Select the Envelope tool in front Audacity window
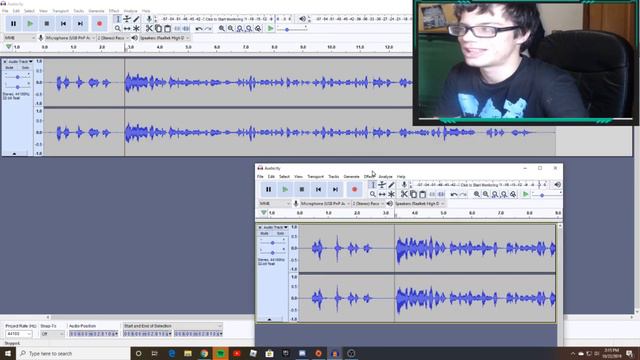This screenshot has width=640, height=360. [x=382, y=185]
